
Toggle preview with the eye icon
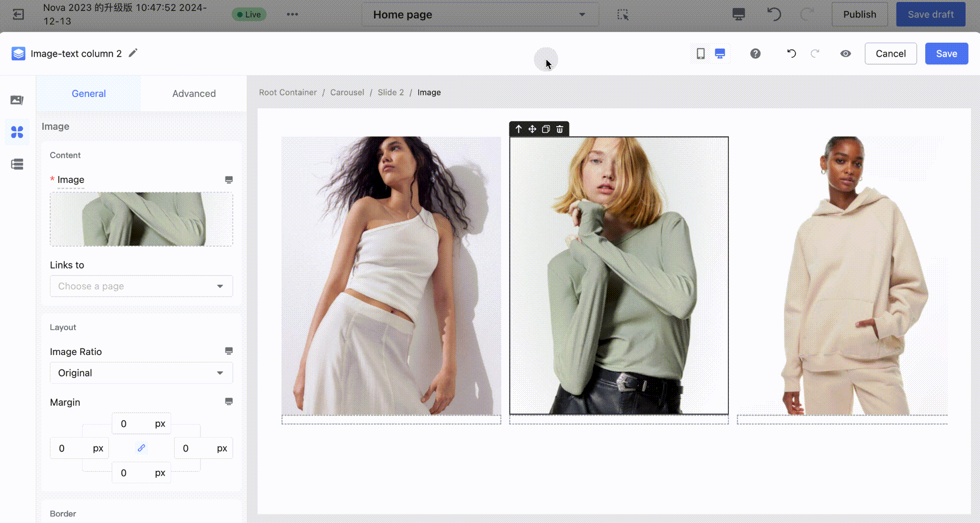845,54
